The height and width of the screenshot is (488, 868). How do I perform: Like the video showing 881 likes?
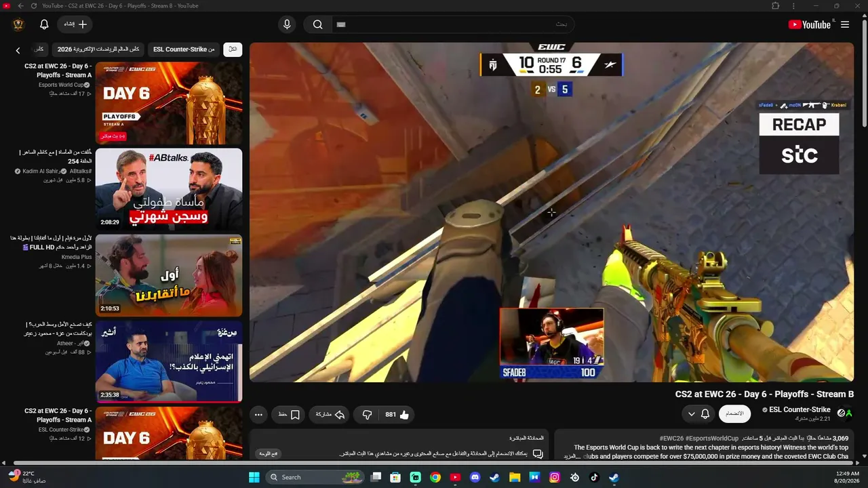pyautogui.click(x=397, y=415)
